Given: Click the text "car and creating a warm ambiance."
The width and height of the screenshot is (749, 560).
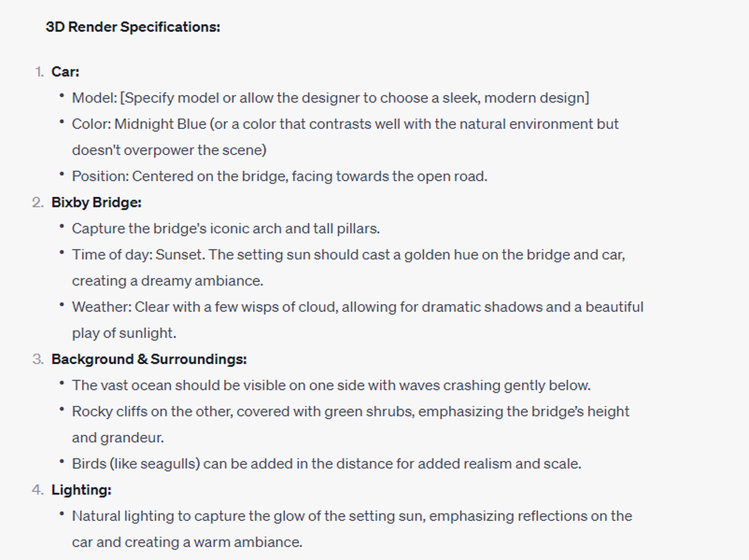Looking at the screenshot, I should point(187,542).
